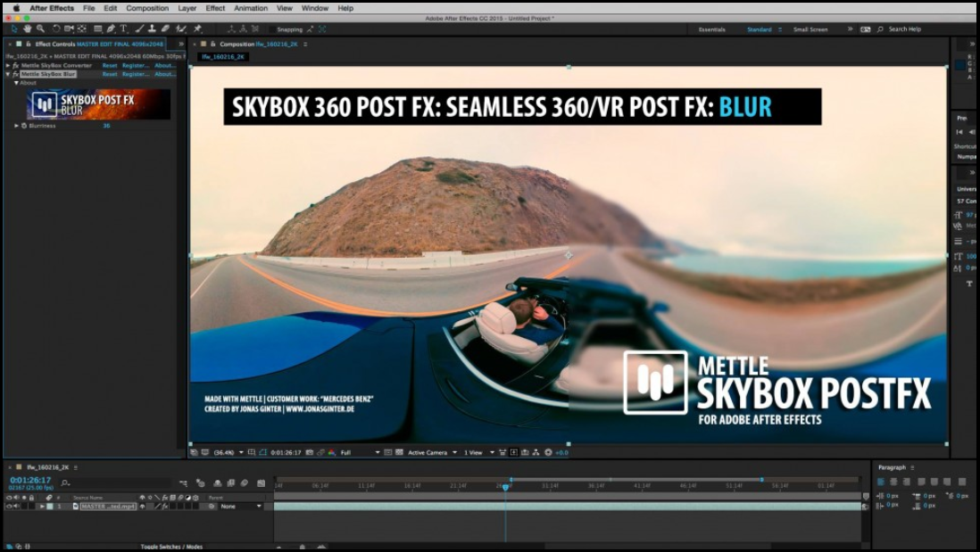Open the Animation menu
The width and height of the screenshot is (980, 552).
click(x=251, y=8)
